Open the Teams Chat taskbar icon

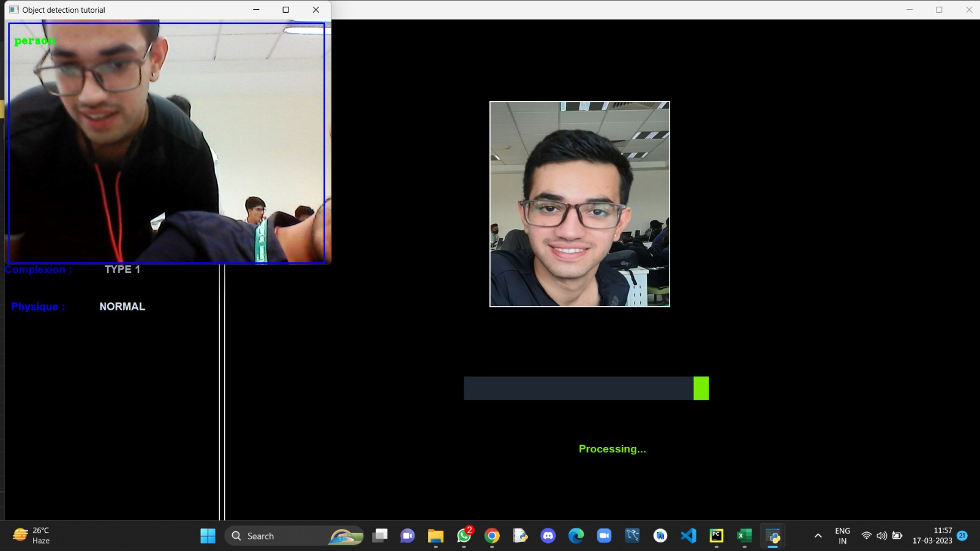[x=407, y=536]
